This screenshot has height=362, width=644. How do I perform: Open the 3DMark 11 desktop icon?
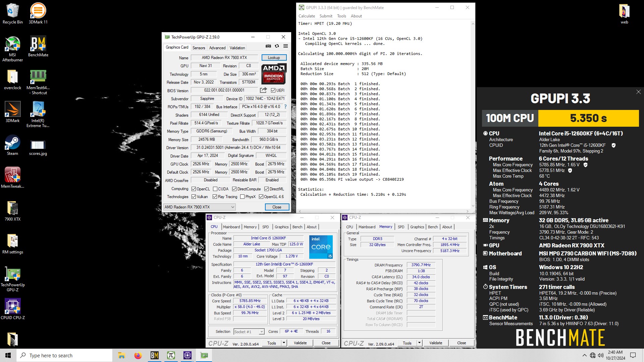[38, 14]
